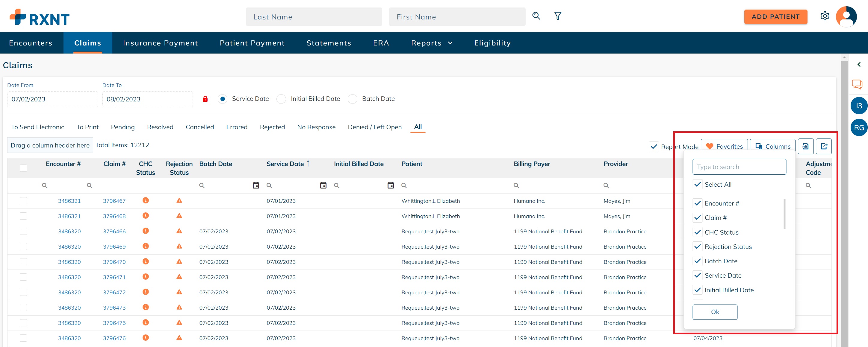Image resolution: width=868 pixels, height=347 pixels.
Task: Go to the Insurance Payment tab
Action: pyautogui.click(x=161, y=43)
